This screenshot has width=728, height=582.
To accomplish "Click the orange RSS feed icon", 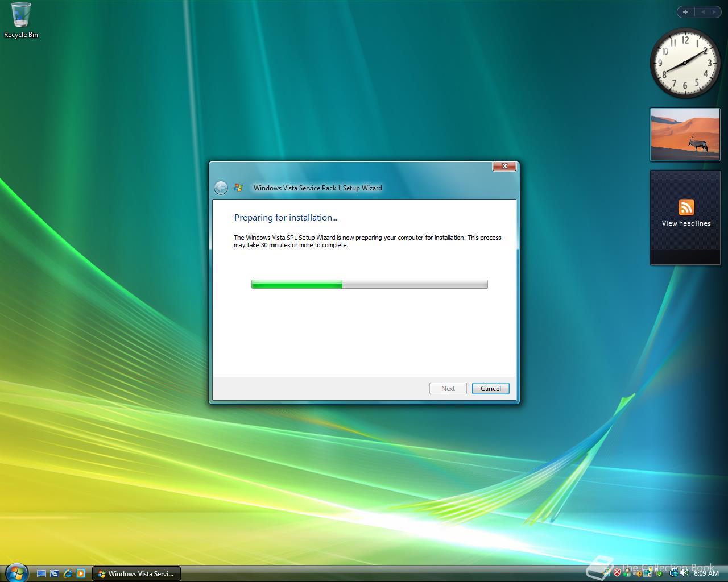I will coord(686,207).
